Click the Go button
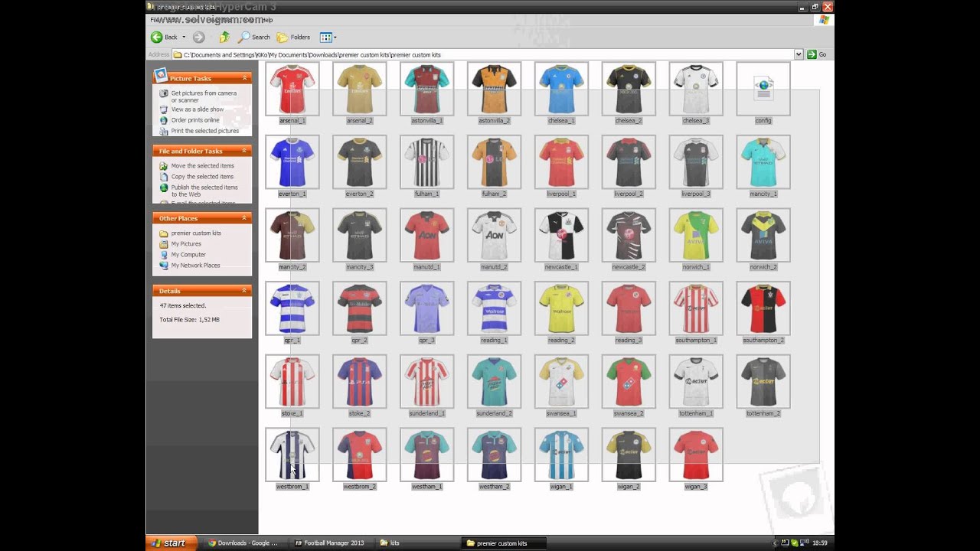This screenshot has width=980, height=551. click(x=817, y=54)
